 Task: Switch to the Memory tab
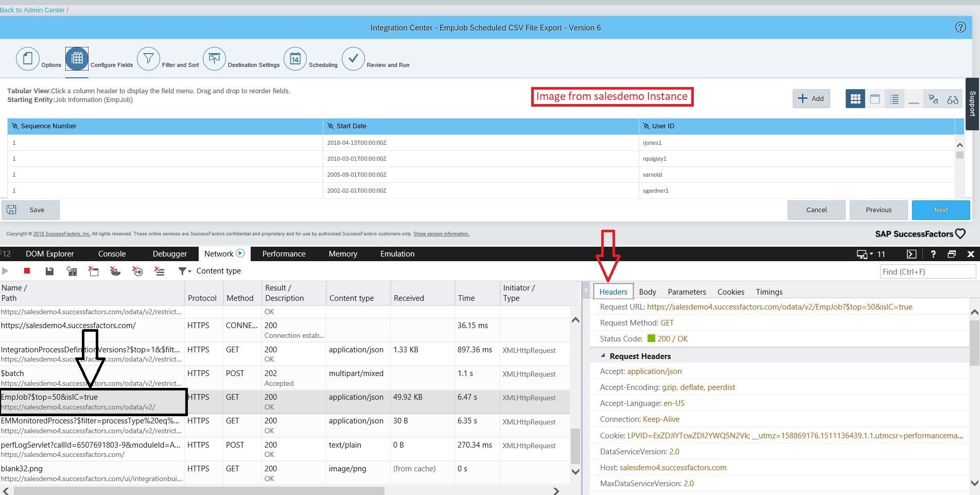tap(343, 254)
